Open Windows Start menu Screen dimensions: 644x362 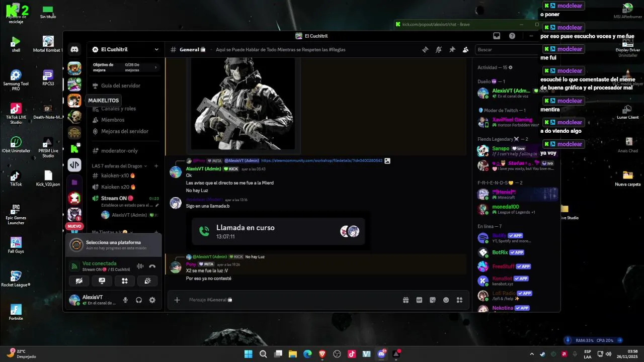(x=248, y=354)
